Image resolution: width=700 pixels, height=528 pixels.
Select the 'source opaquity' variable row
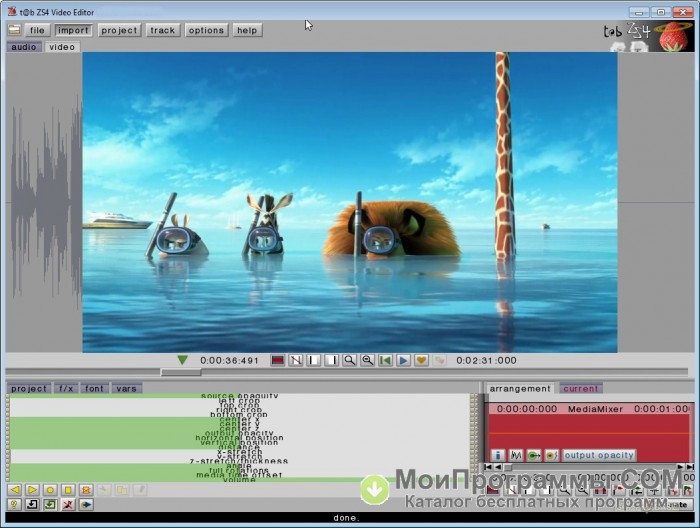[x=239, y=396]
